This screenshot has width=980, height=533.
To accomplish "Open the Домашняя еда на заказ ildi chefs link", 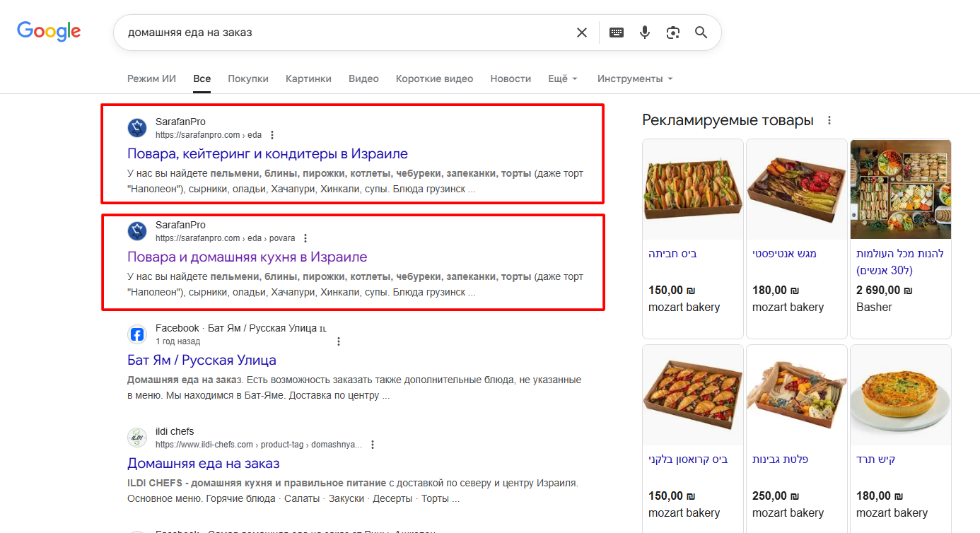I will [203, 463].
